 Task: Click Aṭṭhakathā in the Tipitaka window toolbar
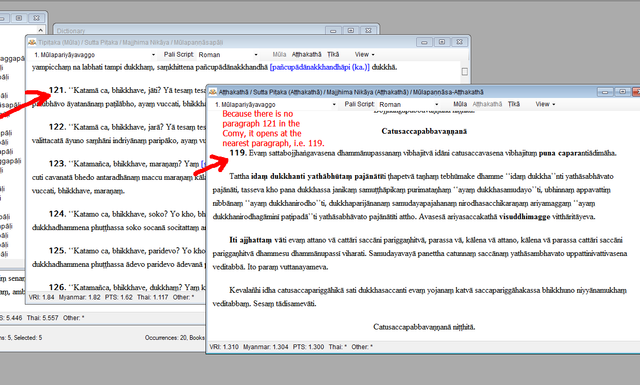tap(306, 54)
